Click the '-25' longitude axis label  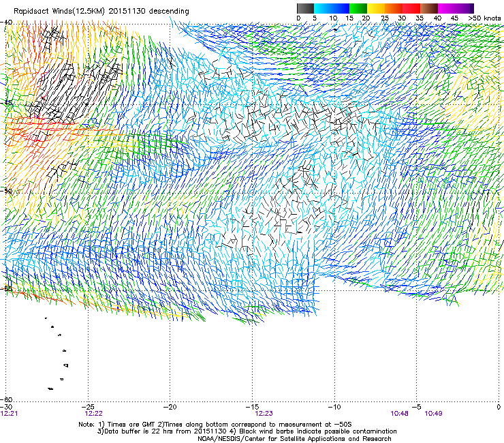(x=88, y=407)
